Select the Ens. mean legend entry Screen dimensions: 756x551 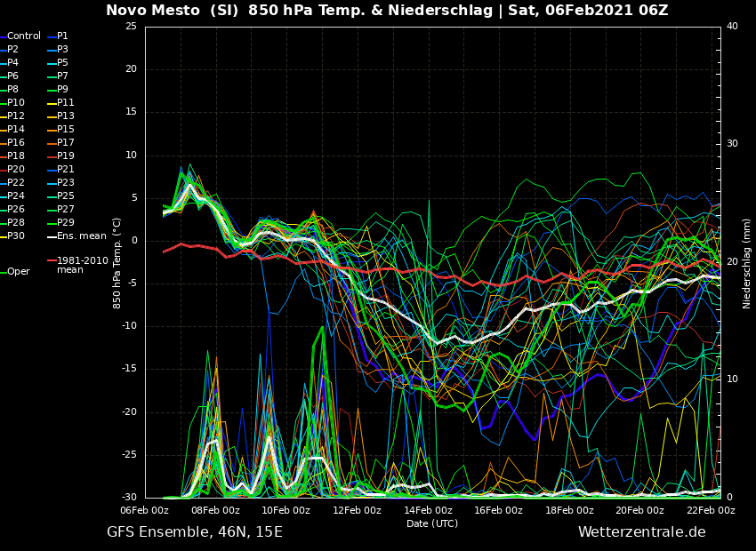coord(81,236)
